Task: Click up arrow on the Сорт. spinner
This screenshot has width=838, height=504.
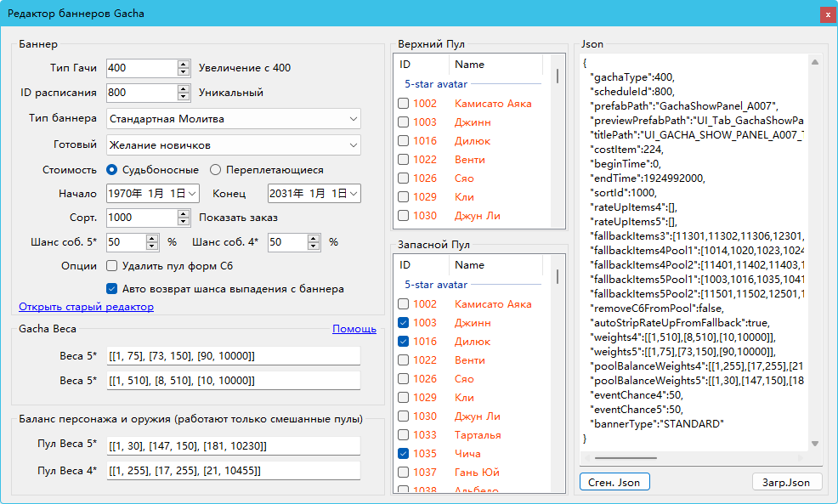Action: (x=184, y=213)
